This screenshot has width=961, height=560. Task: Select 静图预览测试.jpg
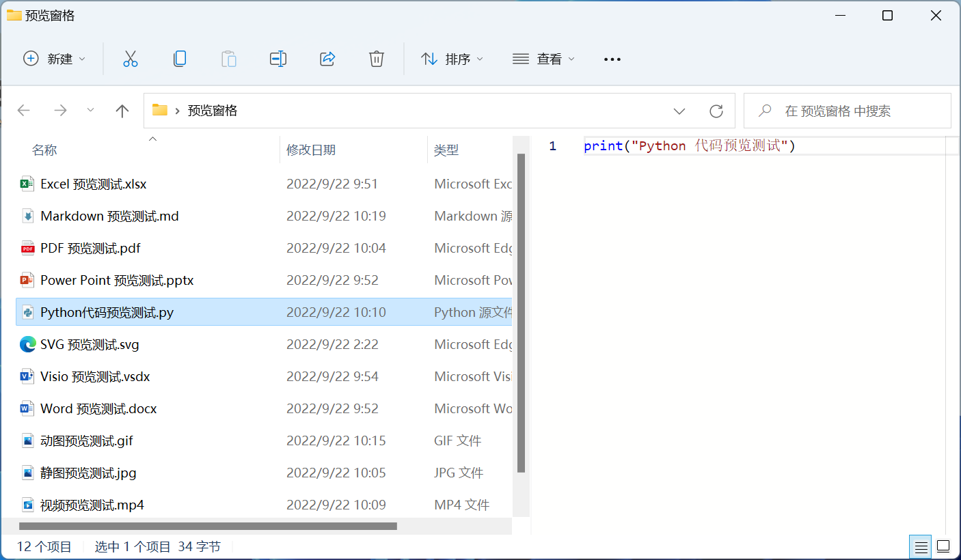(88, 473)
